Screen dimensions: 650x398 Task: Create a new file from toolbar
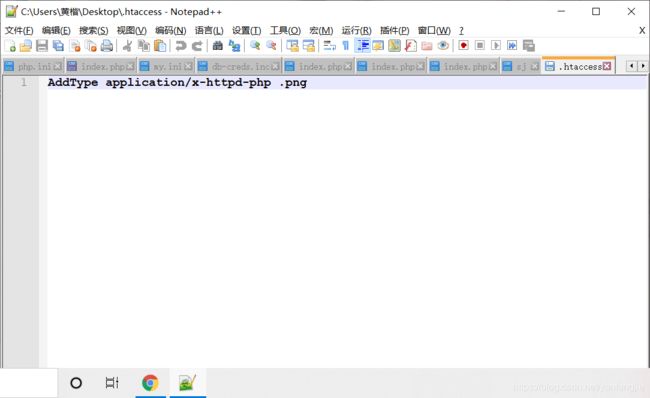(10, 46)
